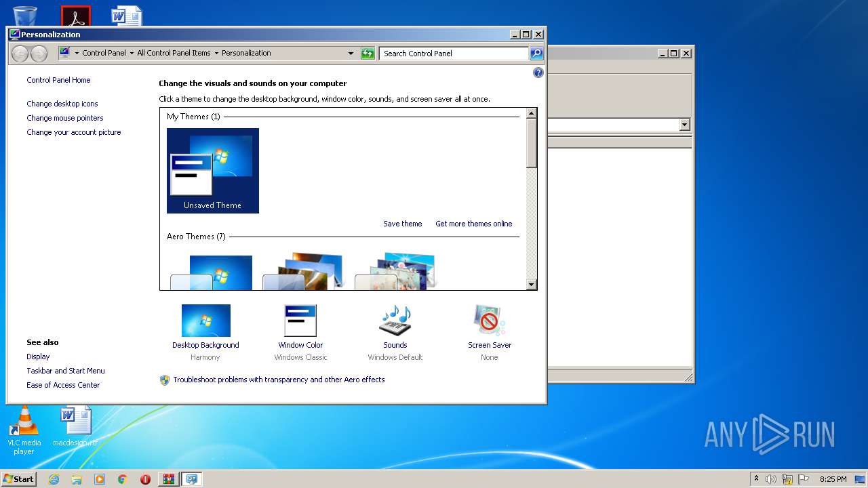The height and width of the screenshot is (488, 868).
Task: Select the Windows 7 Aero theme thumbnail
Action: [x=212, y=272]
